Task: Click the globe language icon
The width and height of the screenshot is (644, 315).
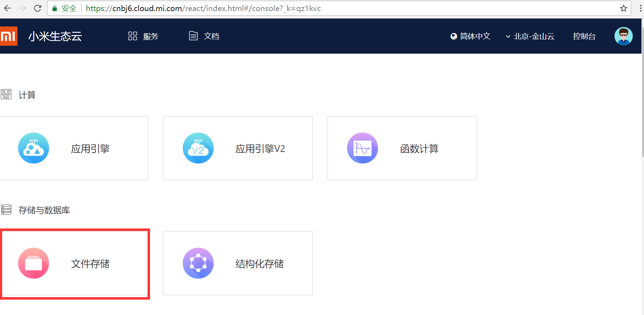Action: (x=454, y=36)
